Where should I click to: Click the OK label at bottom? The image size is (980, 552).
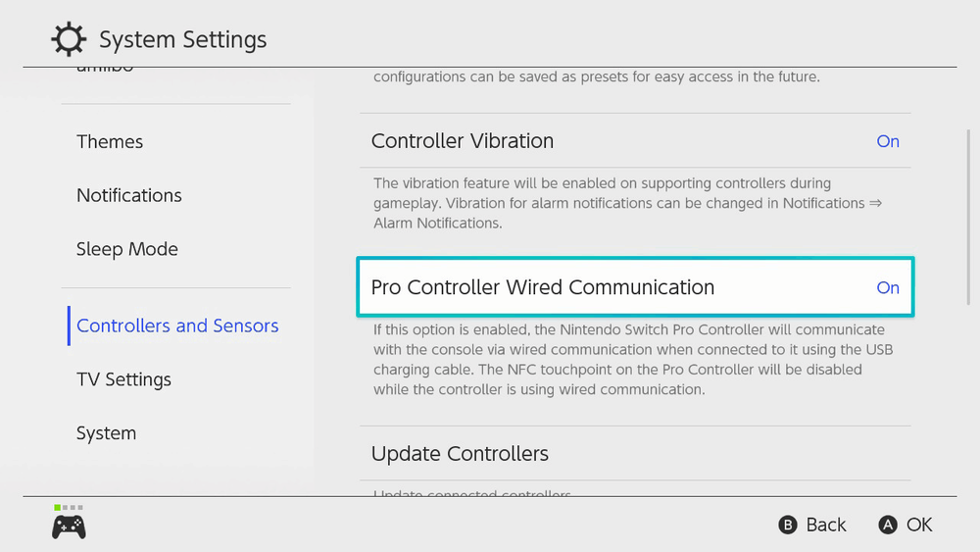(x=918, y=526)
